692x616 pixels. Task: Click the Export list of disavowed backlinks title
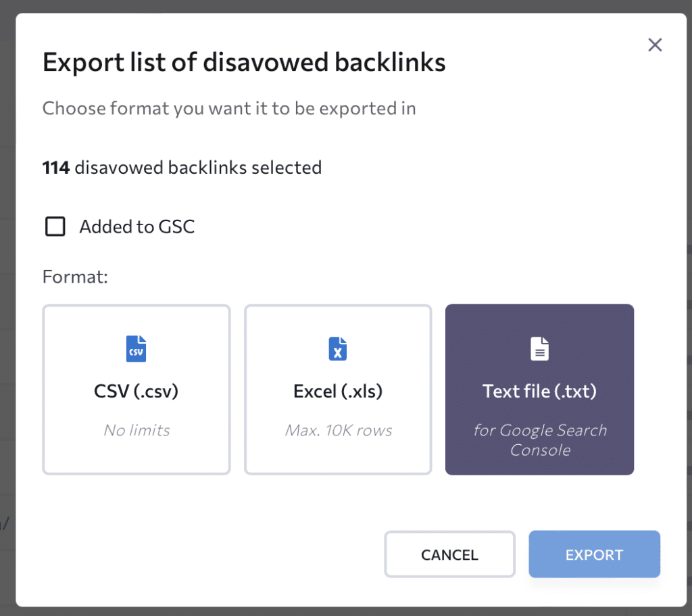point(244,62)
